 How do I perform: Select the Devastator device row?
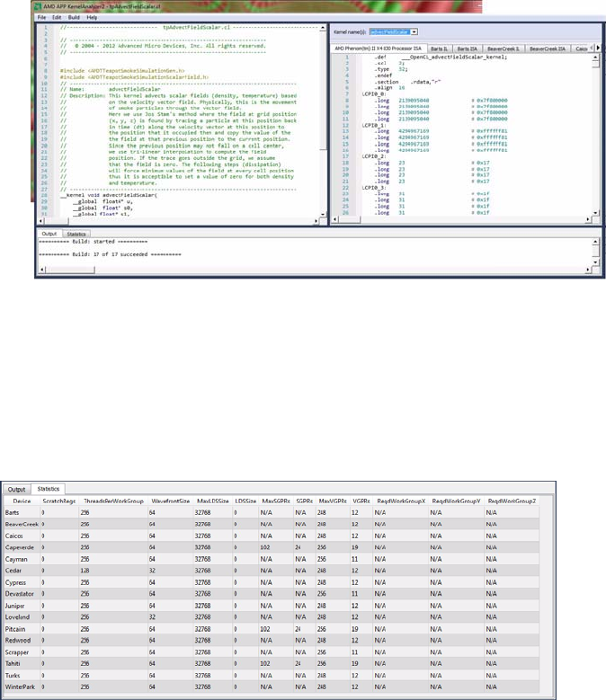pos(271,594)
